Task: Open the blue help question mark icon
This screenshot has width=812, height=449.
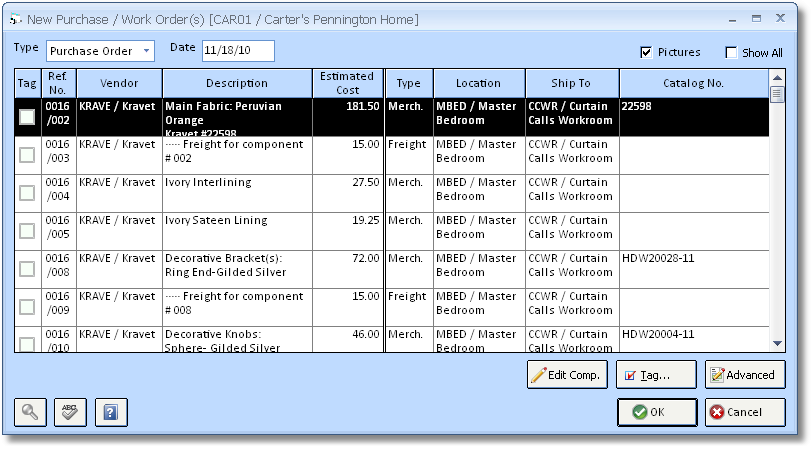Action: tap(111, 412)
